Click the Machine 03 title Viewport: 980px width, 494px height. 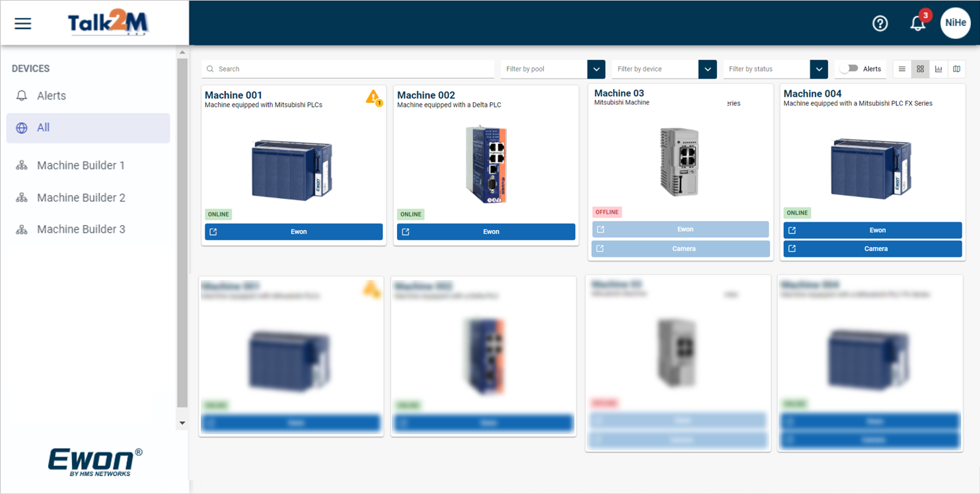(619, 94)
